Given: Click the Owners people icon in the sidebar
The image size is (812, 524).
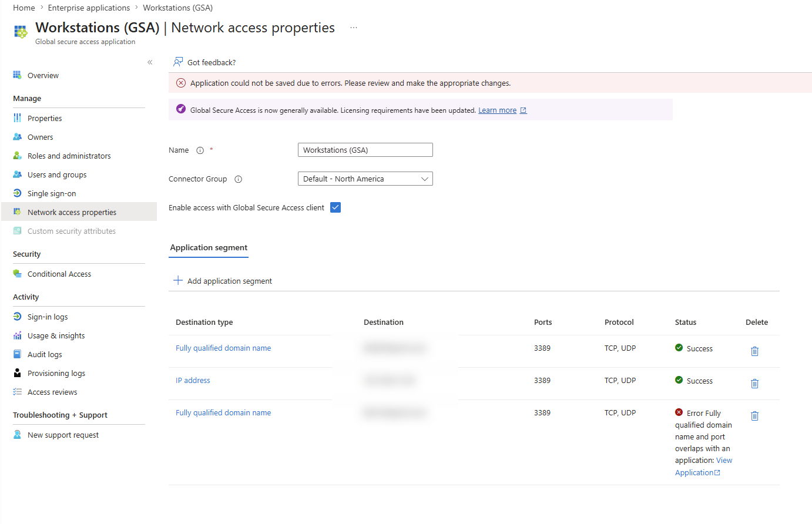Looking at the screenshot, I should (18, 137).
